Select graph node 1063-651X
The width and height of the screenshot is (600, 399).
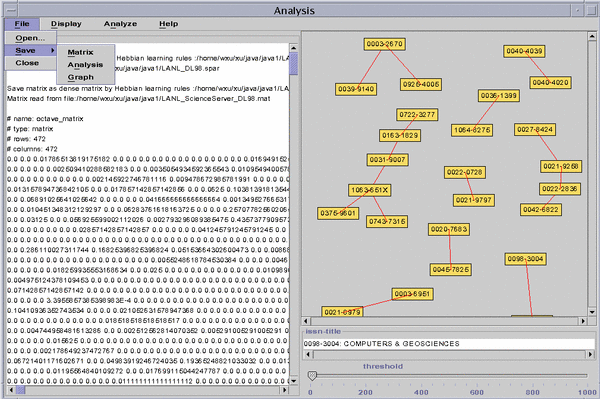point(370,190)
